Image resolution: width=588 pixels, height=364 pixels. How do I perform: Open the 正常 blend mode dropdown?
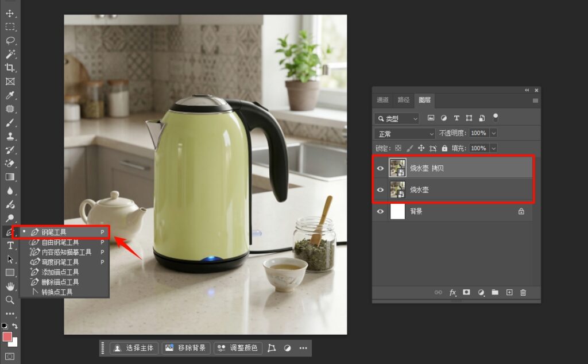(405, 133)
